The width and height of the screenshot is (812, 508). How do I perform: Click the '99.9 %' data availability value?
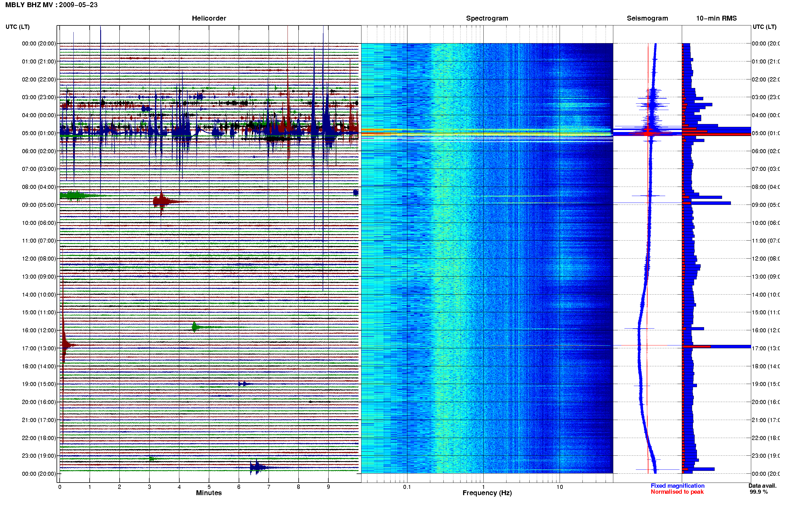click(x=759, y=492)
